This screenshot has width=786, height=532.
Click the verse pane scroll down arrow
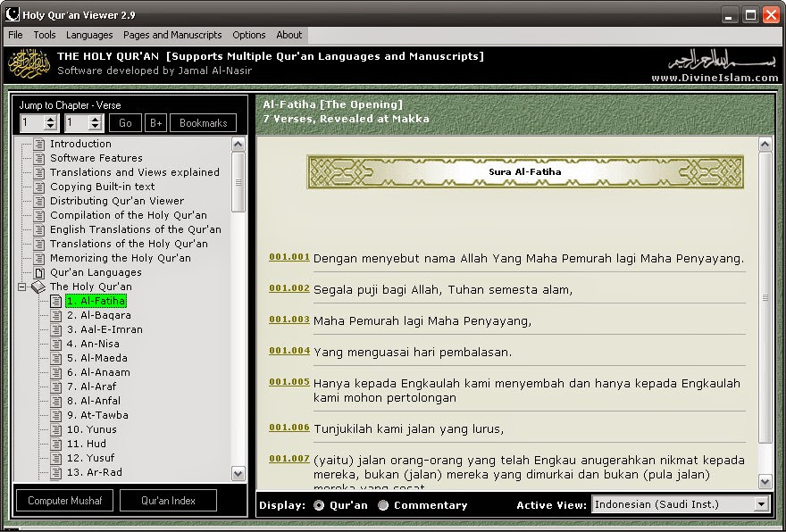pyautogui.click(x=765, y=482)
